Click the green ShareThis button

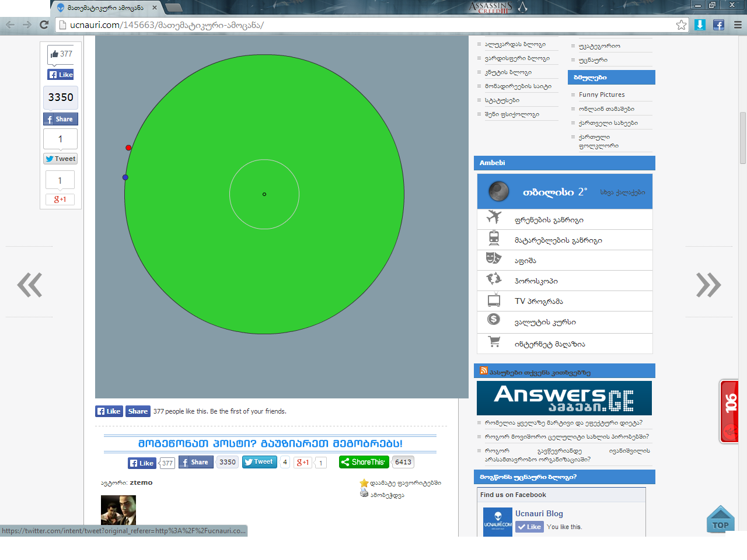click(364, 462)
